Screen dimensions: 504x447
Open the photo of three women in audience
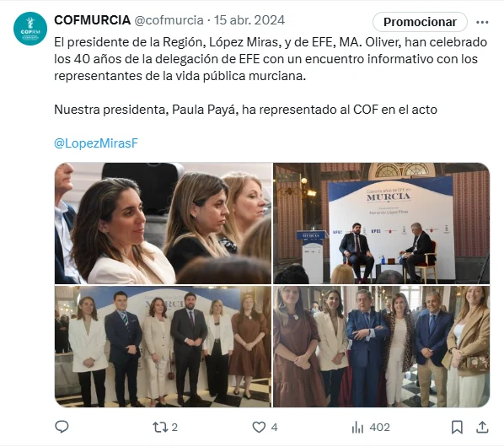pyautogui.click(x=163, y=223)
